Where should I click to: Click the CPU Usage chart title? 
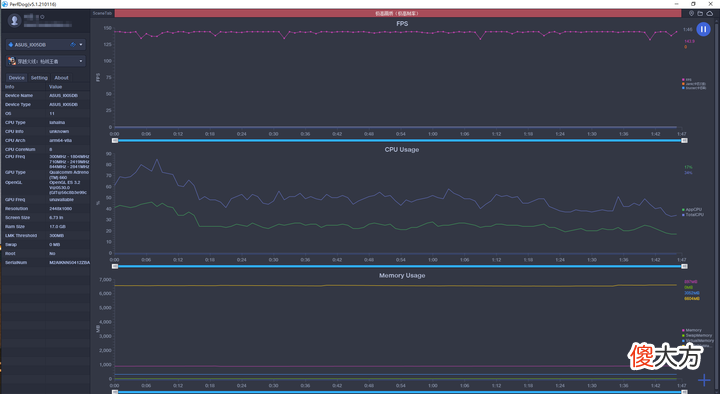(402, 149)
